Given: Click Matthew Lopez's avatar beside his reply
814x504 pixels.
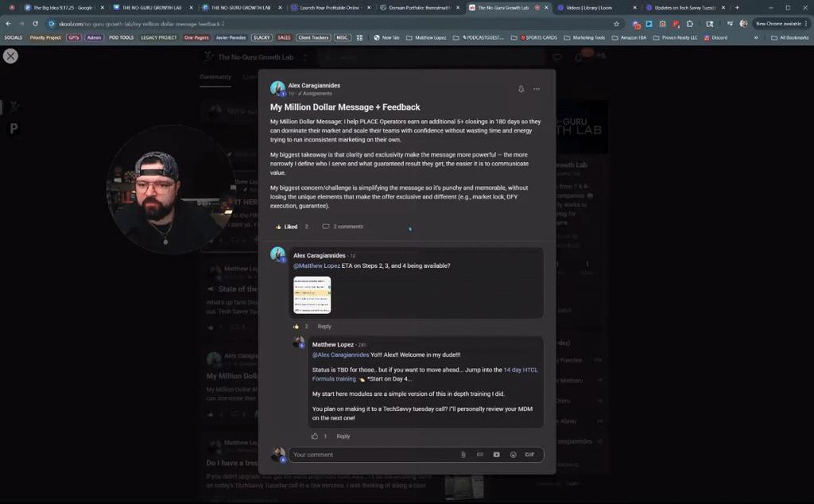Looking at the screenshot, I should 299,342.
